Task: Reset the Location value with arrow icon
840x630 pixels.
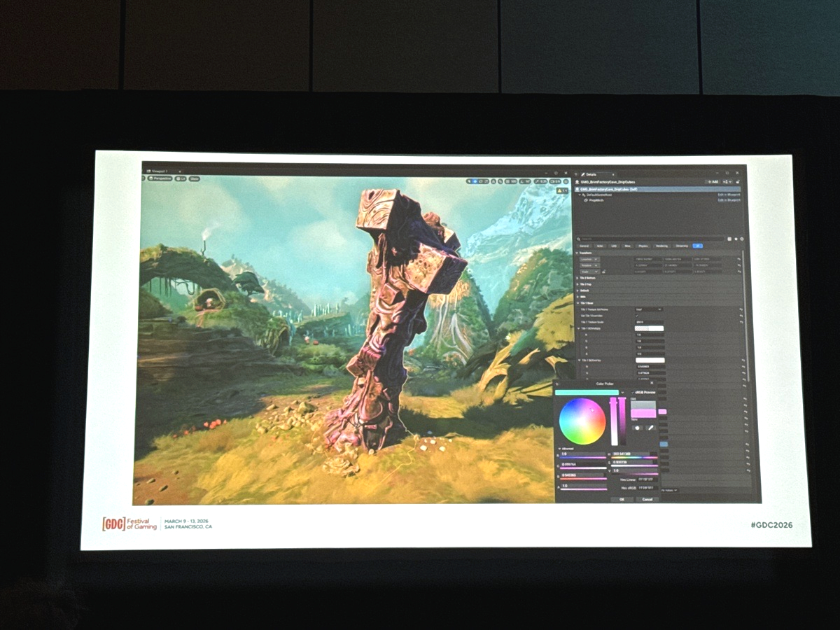Action: [739, 259]
